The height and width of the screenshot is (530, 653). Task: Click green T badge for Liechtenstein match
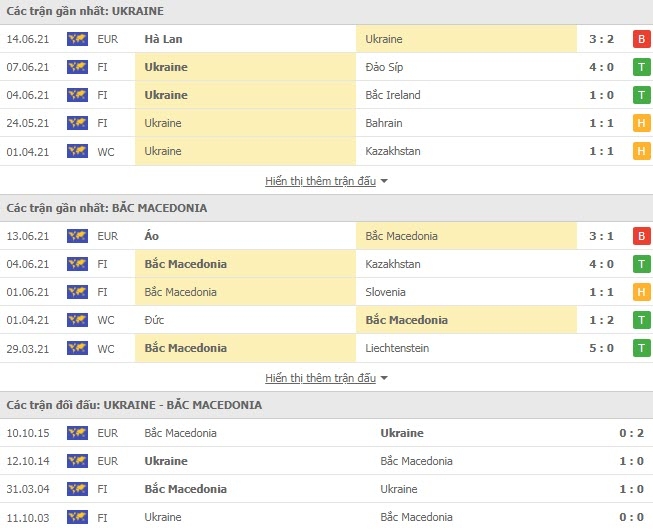[x=641, y=348]
